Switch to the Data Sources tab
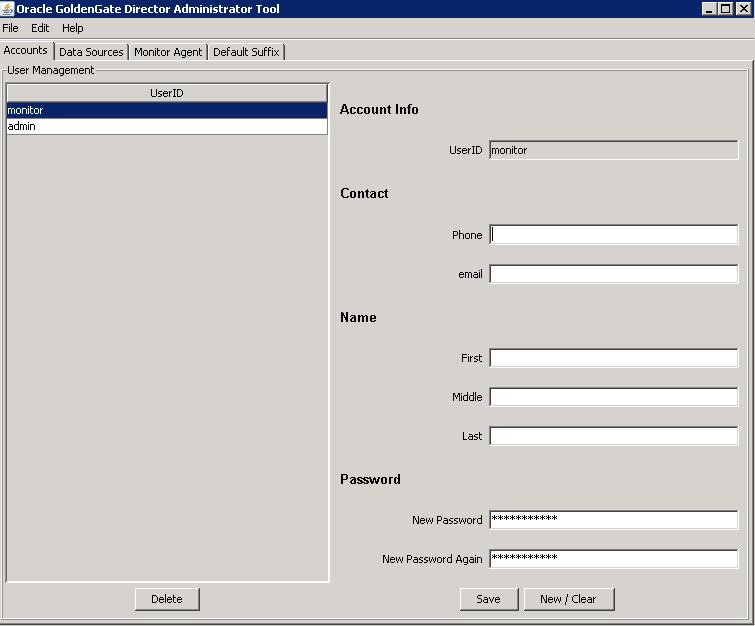The image size is (755, 626). click(x=91, y=52)
